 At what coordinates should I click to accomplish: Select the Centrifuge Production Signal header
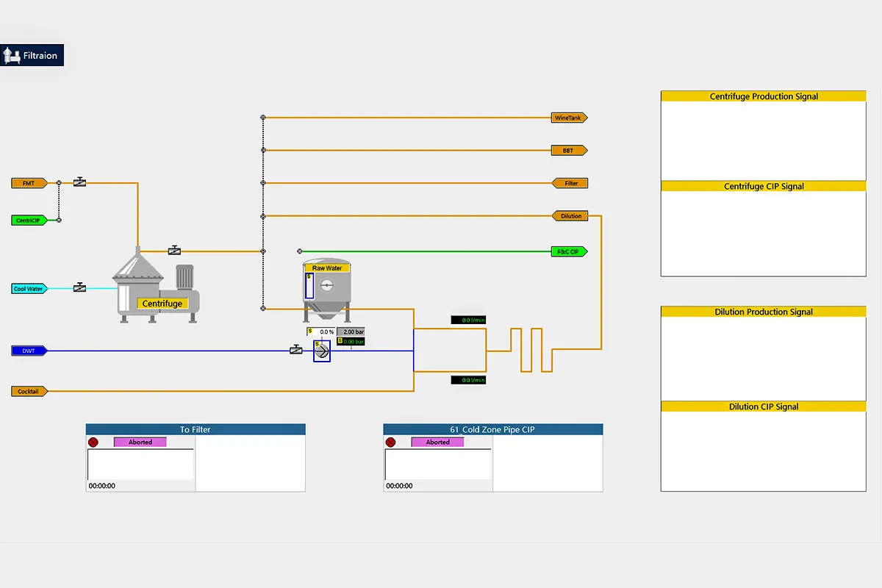(x=764, y=96)
